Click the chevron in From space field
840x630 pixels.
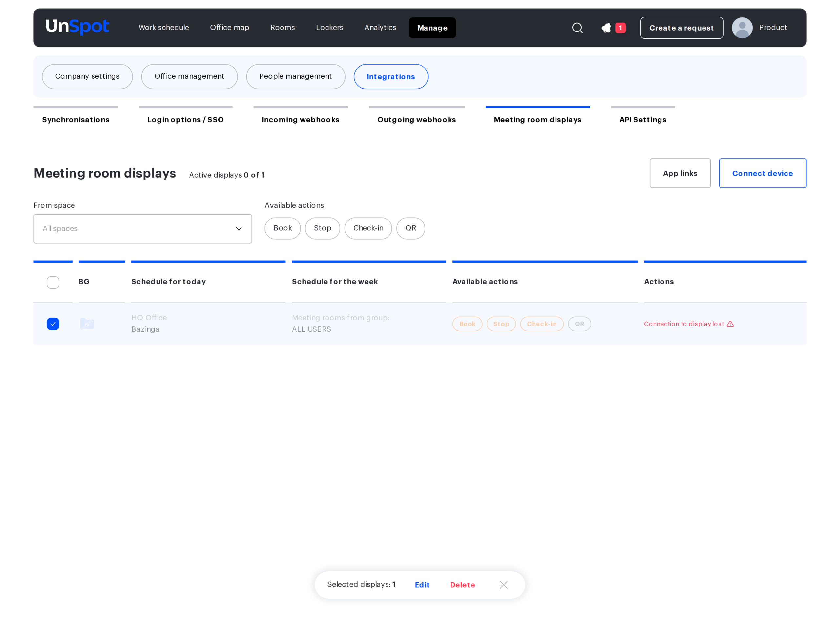(x=239, y=229)
